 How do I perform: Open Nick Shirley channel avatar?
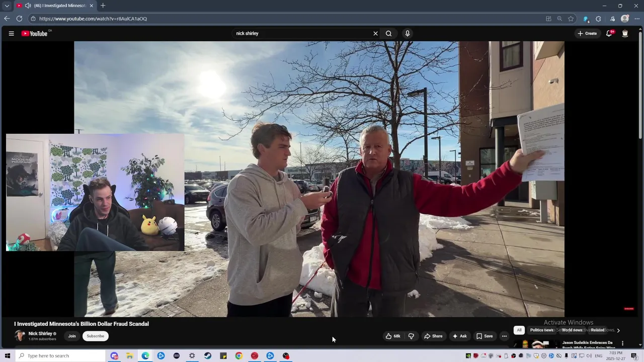20,336
